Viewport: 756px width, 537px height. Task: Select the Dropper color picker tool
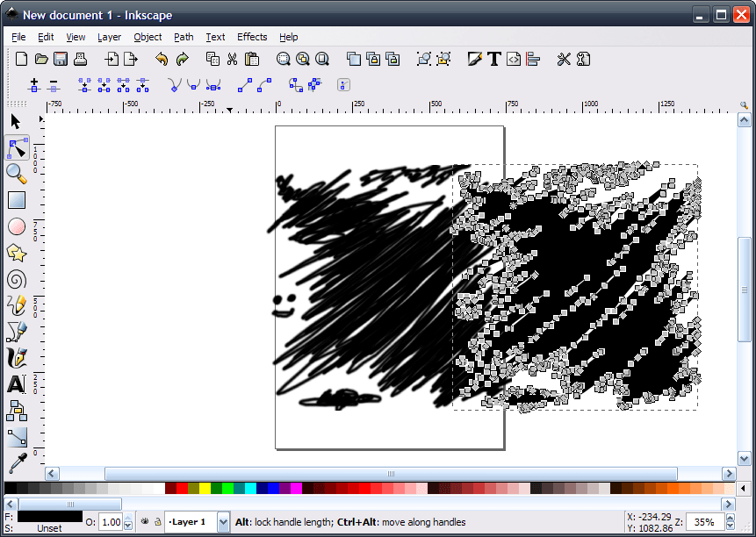[17, 462]
